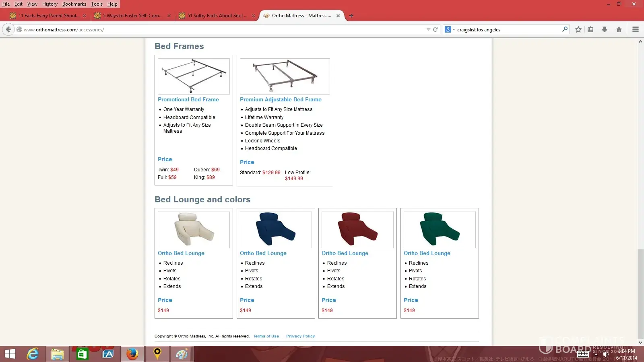The width and height of the screenshot is (644, 362).
Task: Go to the Firefox home page icon
Action: (x=619, y=29)
